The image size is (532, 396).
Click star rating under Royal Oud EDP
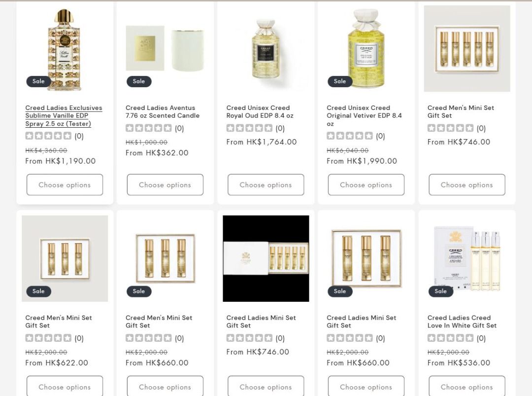coord(249,128)
